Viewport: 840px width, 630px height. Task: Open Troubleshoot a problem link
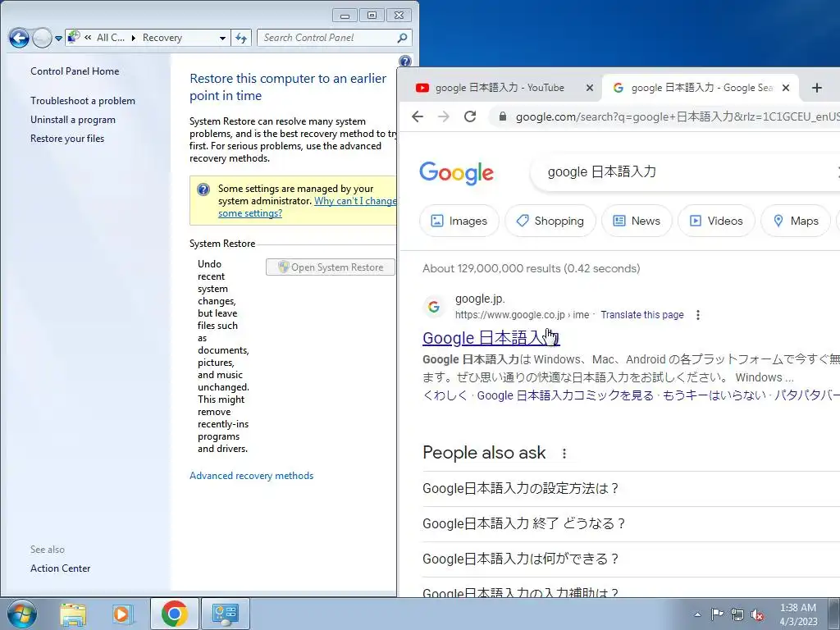pyautogui.click(x=83, y=101)
